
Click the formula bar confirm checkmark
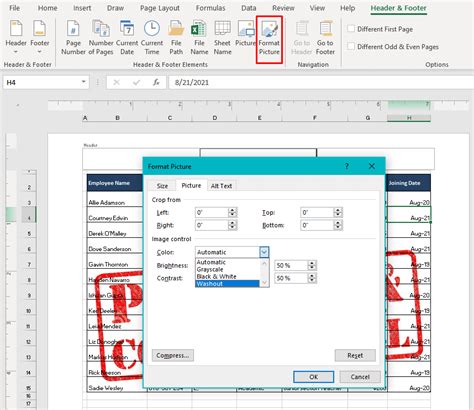pos(136,82)
